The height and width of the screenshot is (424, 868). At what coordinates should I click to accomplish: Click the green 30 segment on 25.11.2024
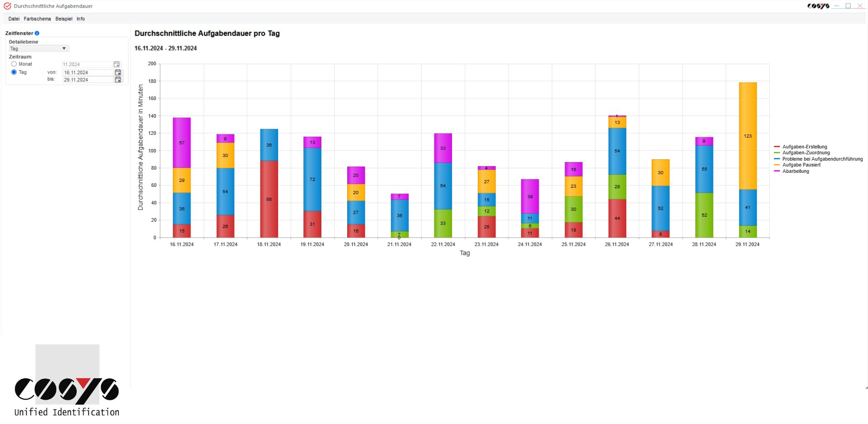573,209
